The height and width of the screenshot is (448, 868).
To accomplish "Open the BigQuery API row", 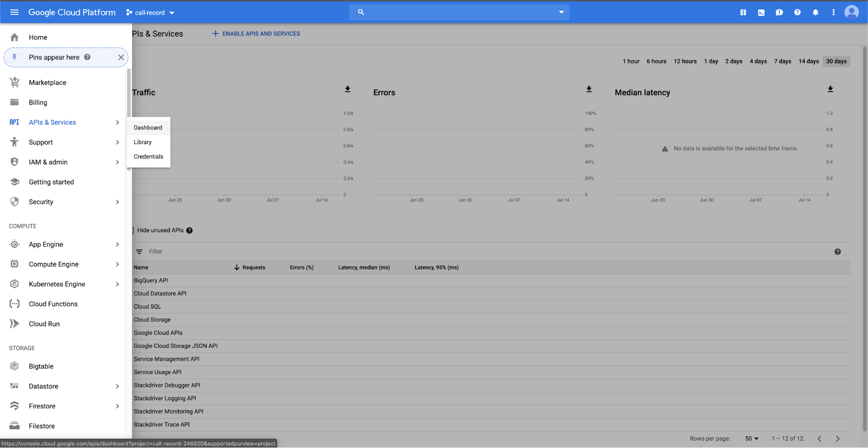I will [x=491, y=280].
